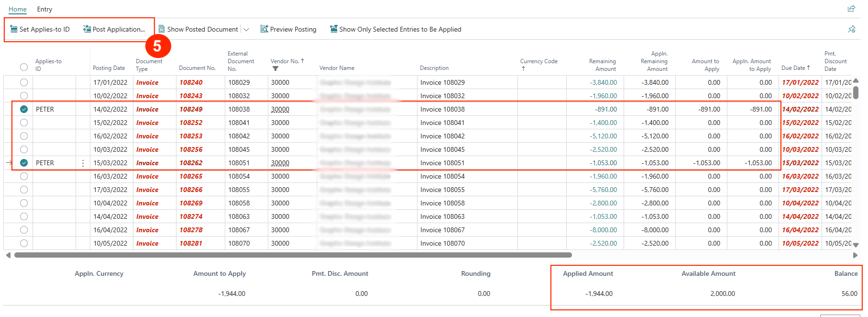Switch to the Entry tab
Screen dimensions: 868x317
(44, 9)
